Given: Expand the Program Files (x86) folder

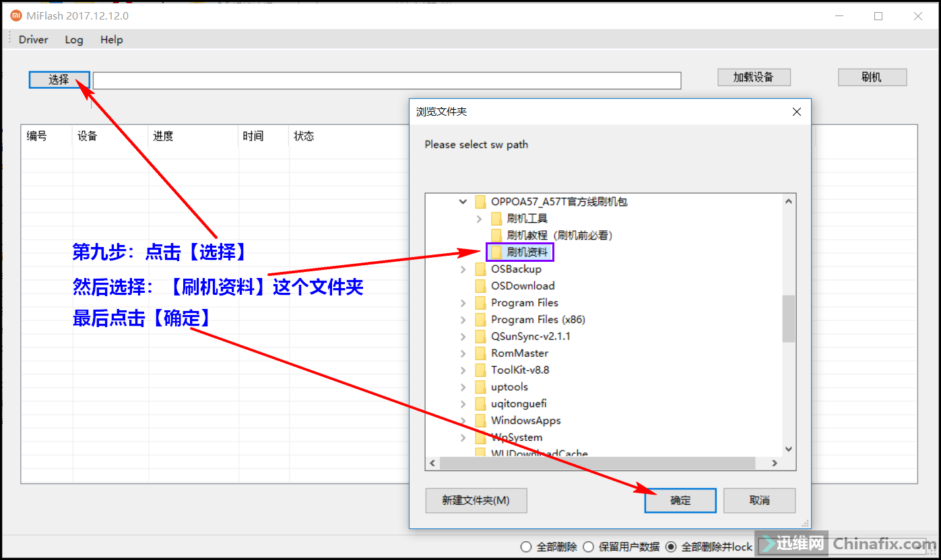Looking at the screenshot, I should (463, 320).
